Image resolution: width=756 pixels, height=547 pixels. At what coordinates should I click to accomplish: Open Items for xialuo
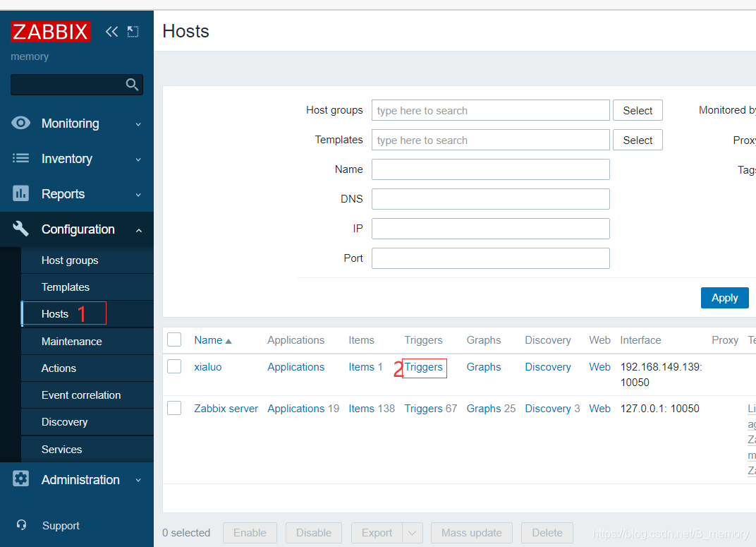coord(362,367)
